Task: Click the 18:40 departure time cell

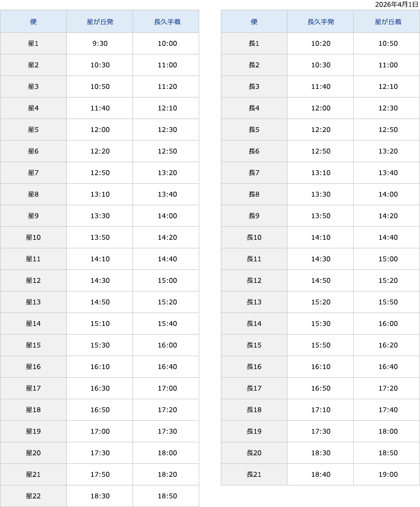Action: pos(320,475)
